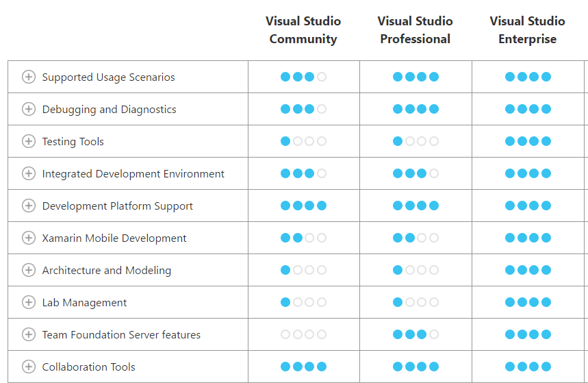Click Development Platform Support label
Viewport: 588px width, 383px height.
[x=117, y=206]
